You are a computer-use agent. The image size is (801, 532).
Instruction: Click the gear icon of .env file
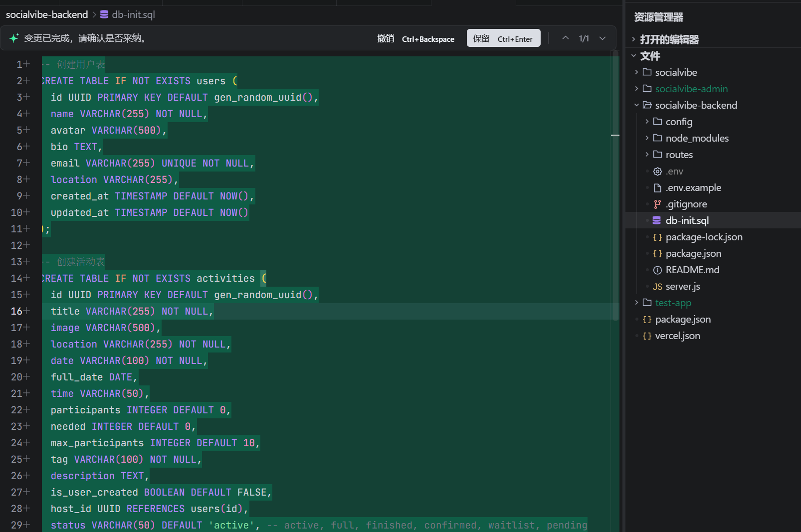click(x=658, y=172)
